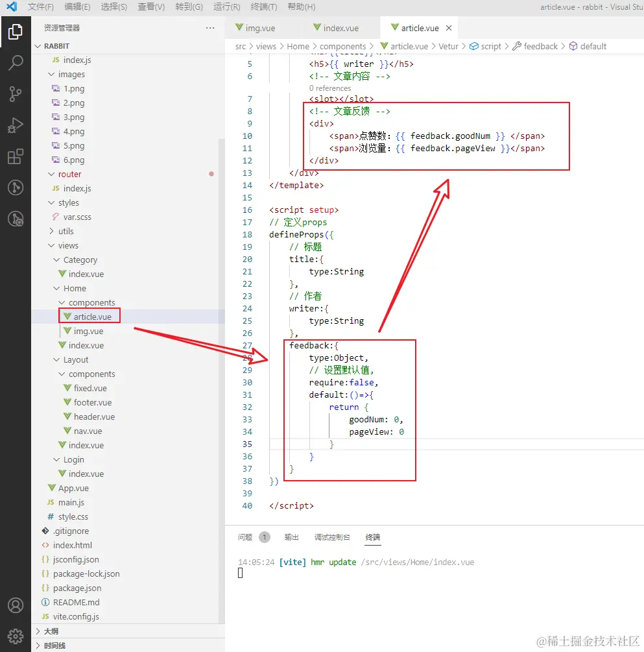The width and height of the screenshot is (644, 652).
Task: Open package.json in explorer
Action: coord(77,588)
